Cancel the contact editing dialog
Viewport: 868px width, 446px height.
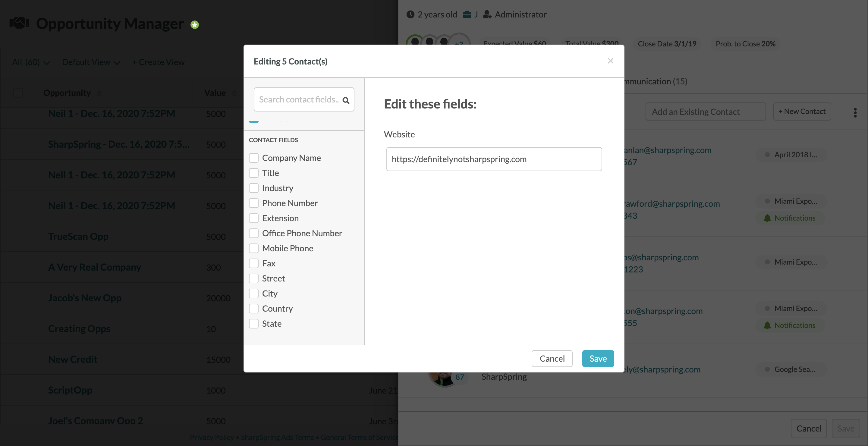(552, 358)
